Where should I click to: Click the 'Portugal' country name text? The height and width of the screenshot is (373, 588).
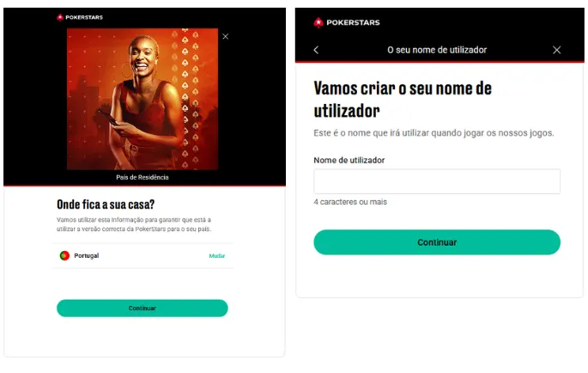tap(86, 256)
